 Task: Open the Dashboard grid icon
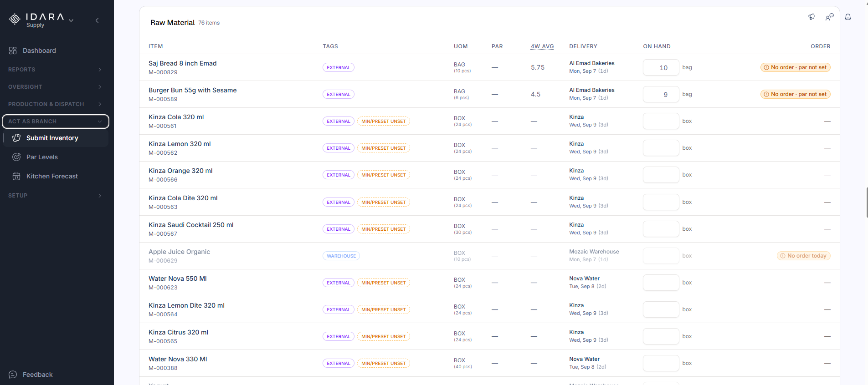click(13, 51)
